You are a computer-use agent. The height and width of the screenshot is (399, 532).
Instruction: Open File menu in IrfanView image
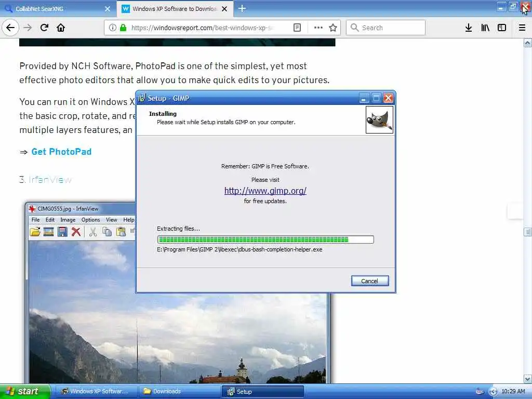tap(36, 220)
